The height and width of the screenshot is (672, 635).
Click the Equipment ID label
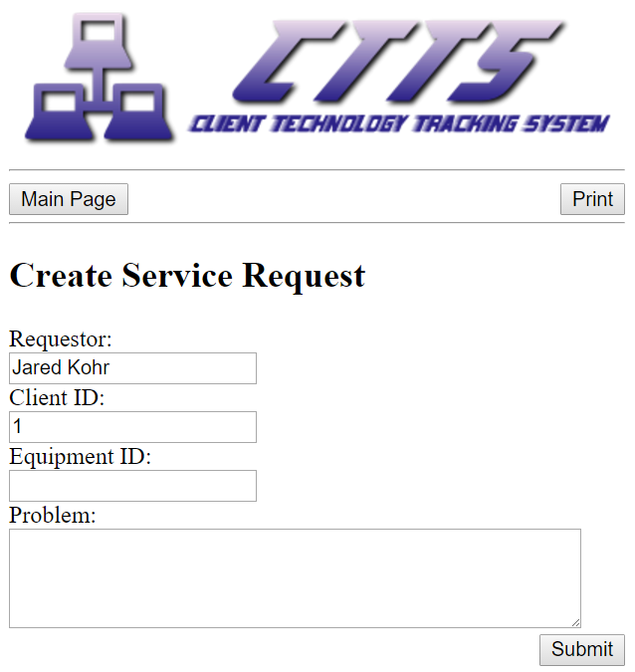tap(81, 457)
